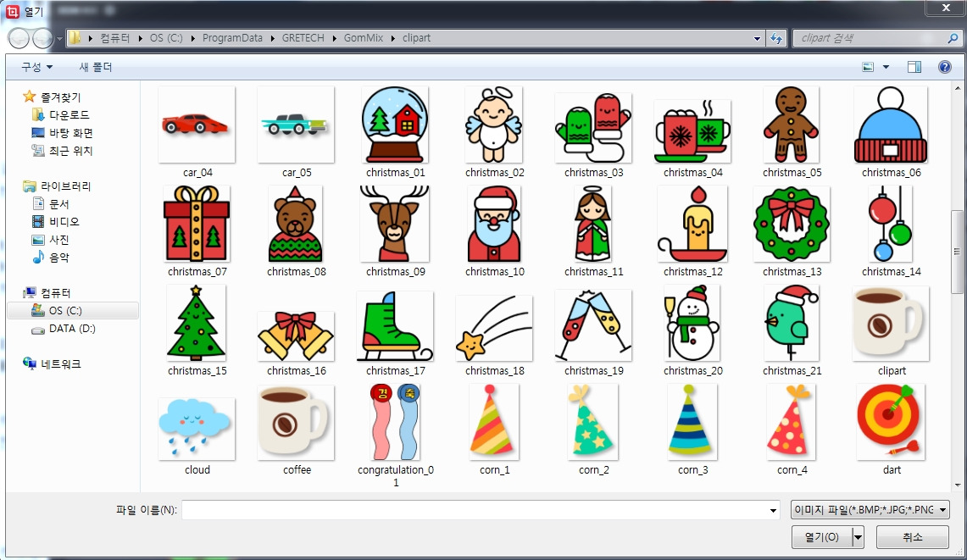
Task: Click the clipart search box
Action: tap(876, 38)
